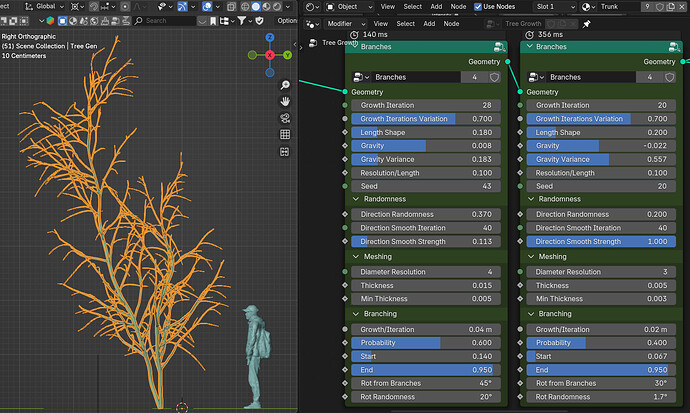690x413 pixels.
Task: Toggle the blue select-box mode icon in header
Action: (62, 21)
